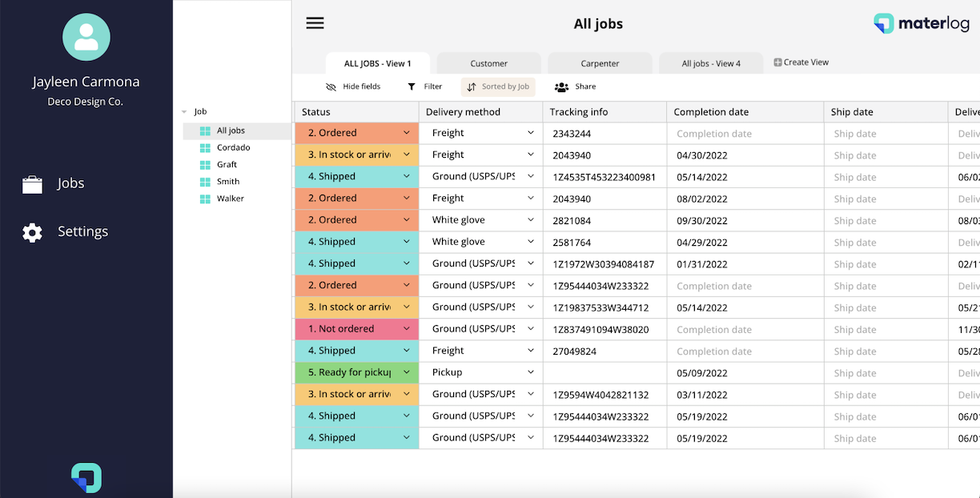Open the Freight delivery method dropdown
Image resolution: width=980 pixels, height=498 pixels.
tap(530, 133)
